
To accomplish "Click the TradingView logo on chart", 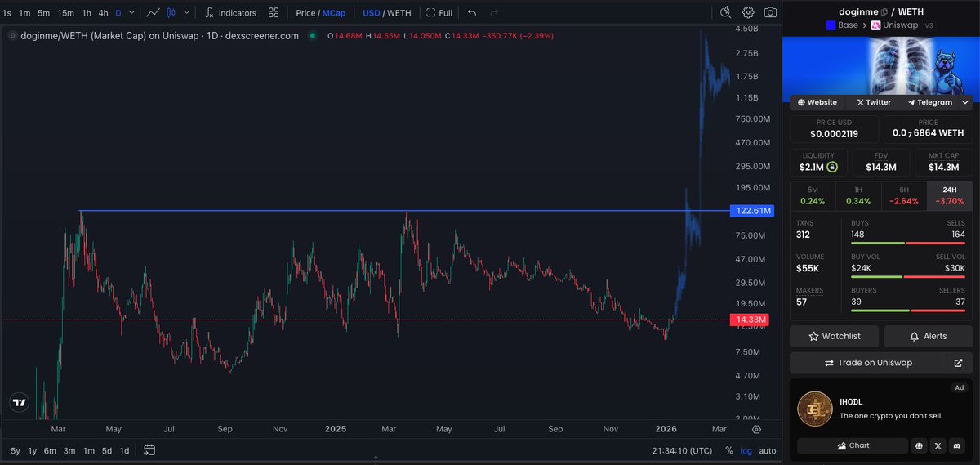I will [x=18, y=402].
